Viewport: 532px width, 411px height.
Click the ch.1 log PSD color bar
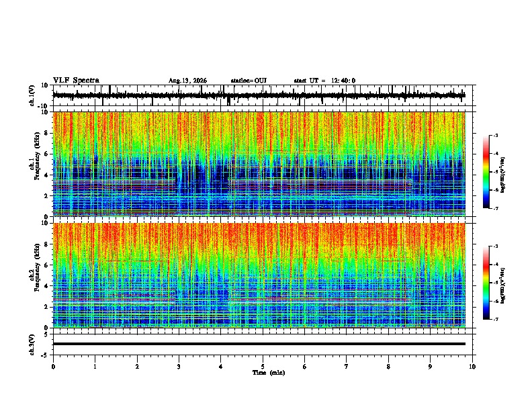click(x=486, y=172)
